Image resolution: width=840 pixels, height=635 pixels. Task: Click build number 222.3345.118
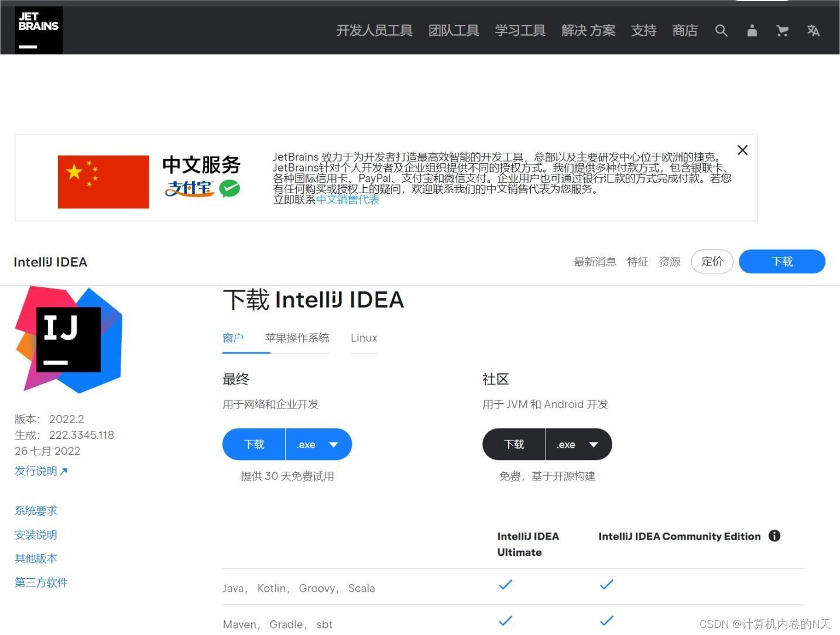pos(81,435)
